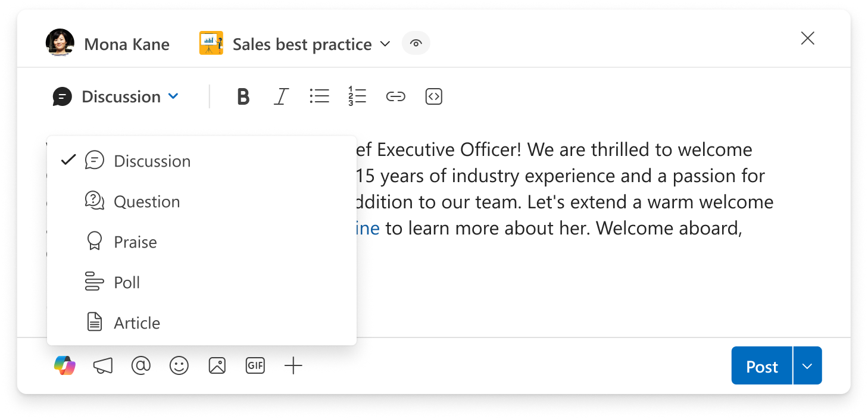
Task: Open more options with the plus icon
Action: point(294,365)
